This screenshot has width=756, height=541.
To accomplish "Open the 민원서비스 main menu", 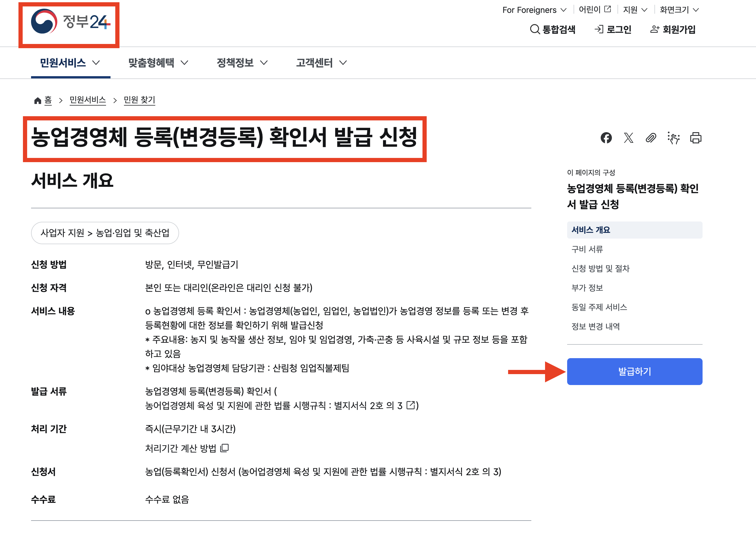I will 70,63.
